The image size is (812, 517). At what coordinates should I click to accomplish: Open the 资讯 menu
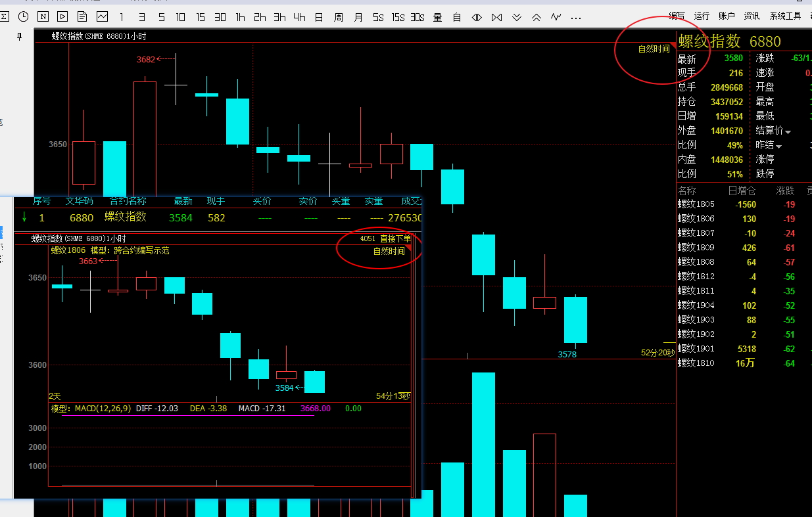pyautogui.click(x=752, y=16)
